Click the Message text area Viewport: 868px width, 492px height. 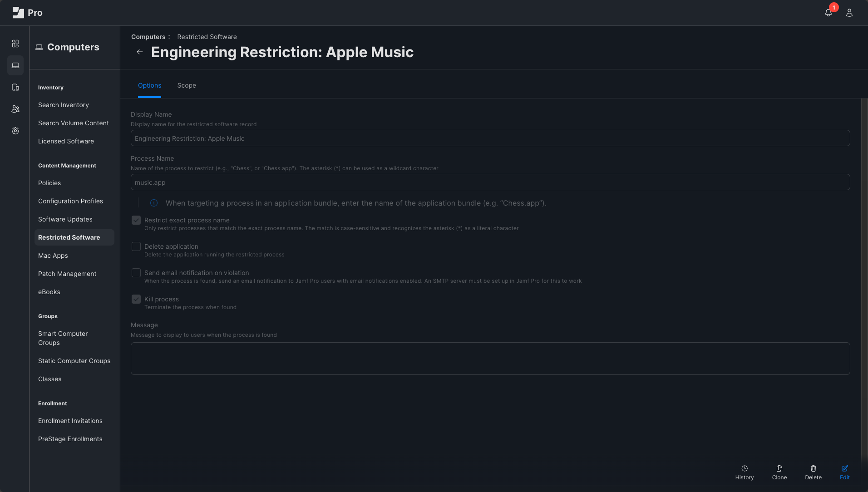tap(490, 359)
